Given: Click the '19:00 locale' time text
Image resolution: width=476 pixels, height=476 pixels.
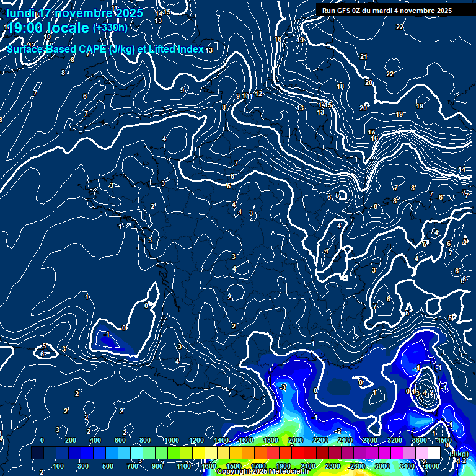Looking at the screenshot, I should point(48,28).
